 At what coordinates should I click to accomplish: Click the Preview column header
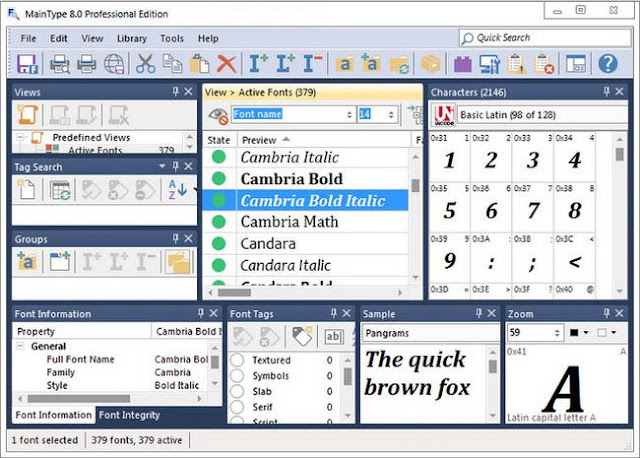click(x=324, y=140)
